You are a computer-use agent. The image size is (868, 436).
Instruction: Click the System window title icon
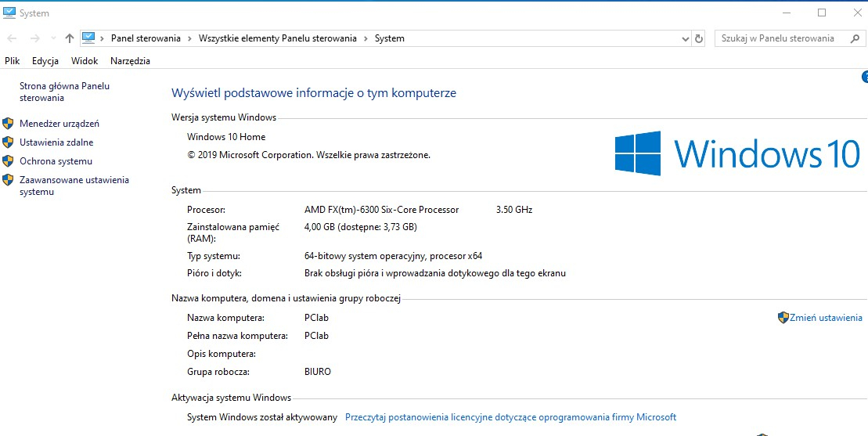tap(9, 13)
